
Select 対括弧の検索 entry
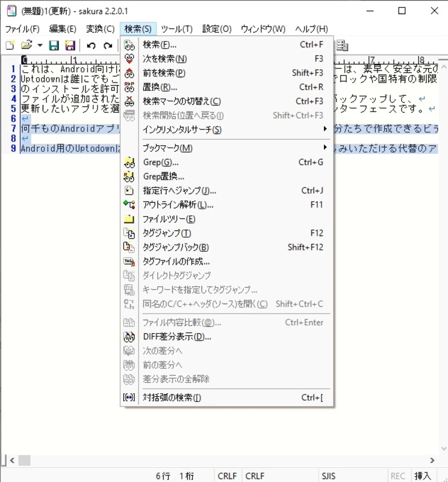coord(227,398)
